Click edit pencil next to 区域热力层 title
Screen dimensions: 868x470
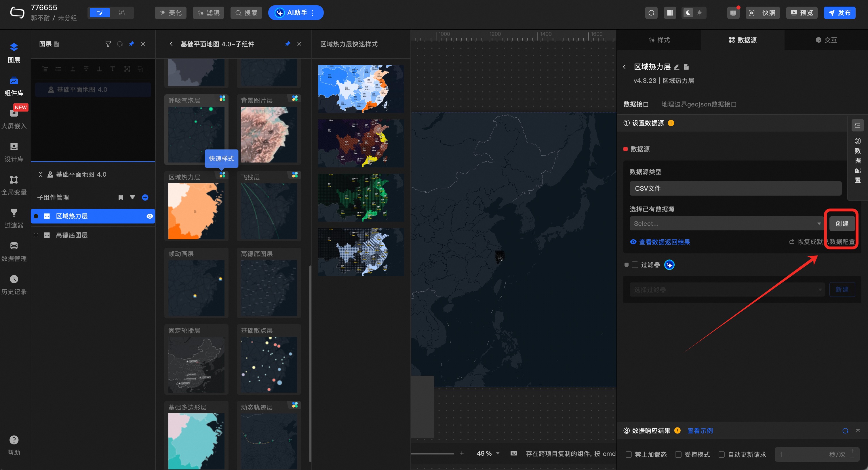[676, 67]
